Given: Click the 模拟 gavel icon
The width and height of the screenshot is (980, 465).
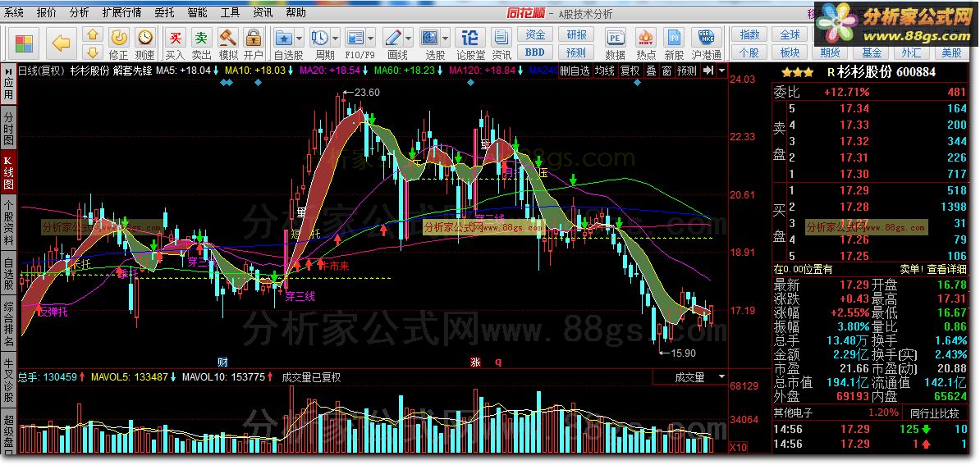Looking at the screenshot, I should [227, 38].
